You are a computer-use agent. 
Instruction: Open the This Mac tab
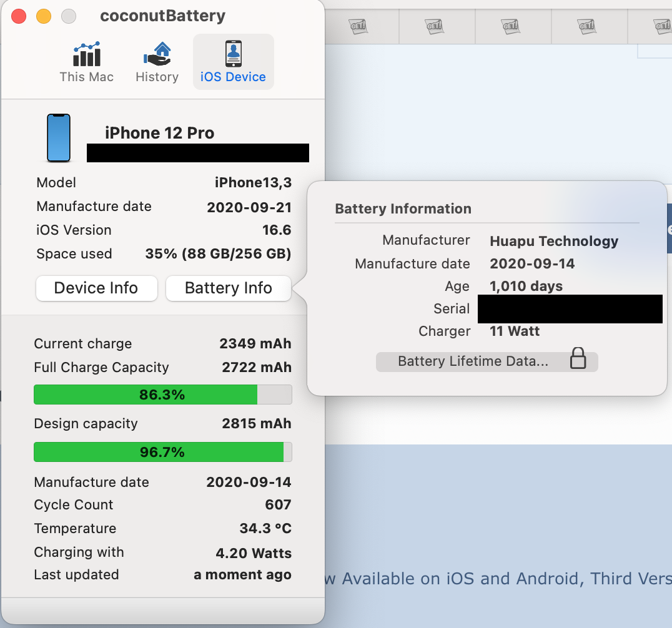87,62
